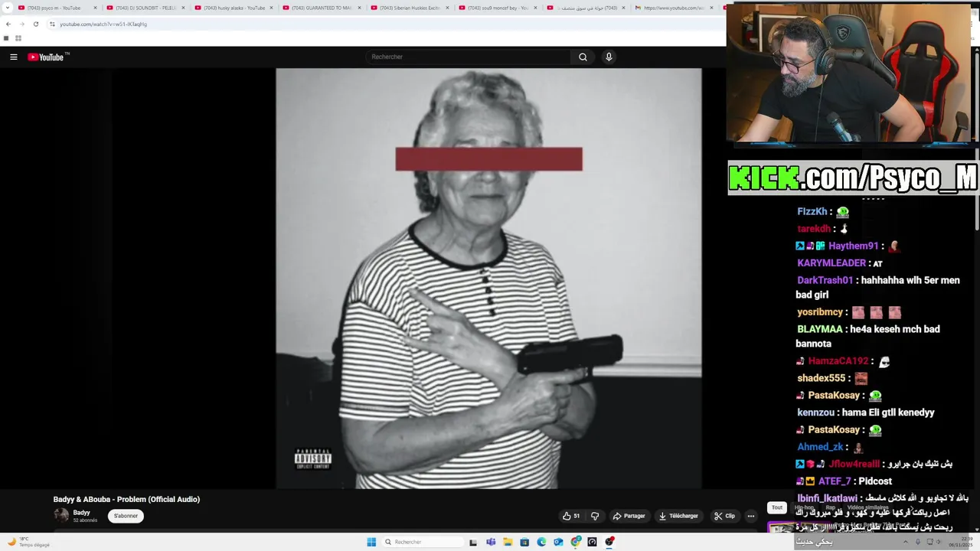Click chat username shadex555
980x551 pixels.
[822, 378]
